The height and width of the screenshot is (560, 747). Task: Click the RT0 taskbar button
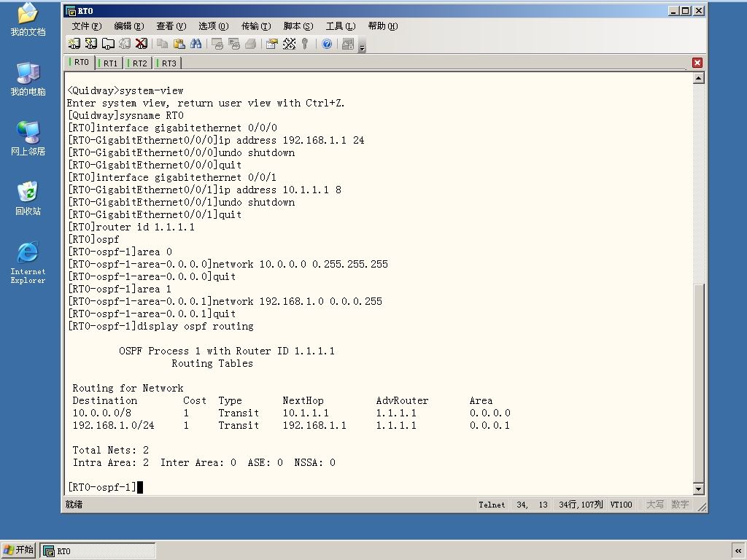(x=98, y=551)
